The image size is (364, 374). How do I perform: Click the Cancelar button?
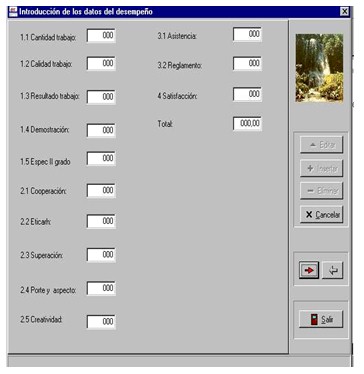[x=321, y=214]
